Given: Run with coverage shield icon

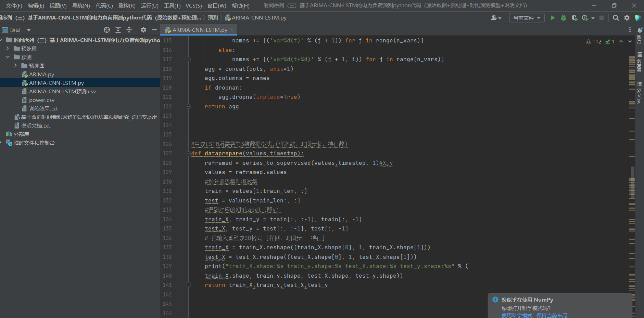Looking at the screenshot, I should coord(574,18).
